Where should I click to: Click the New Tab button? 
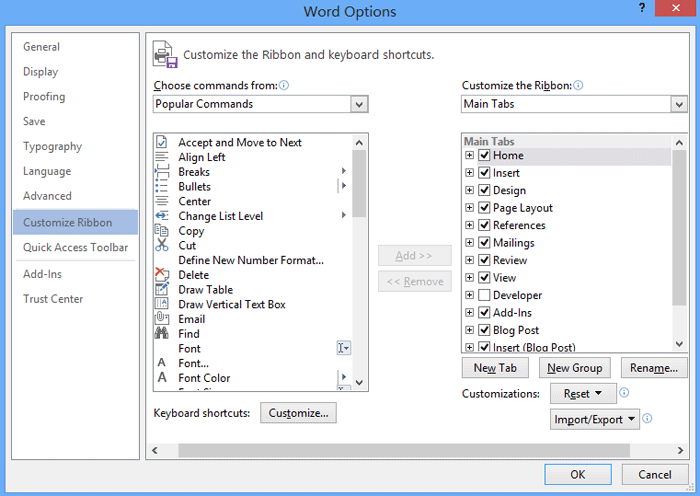pos(495,368)
